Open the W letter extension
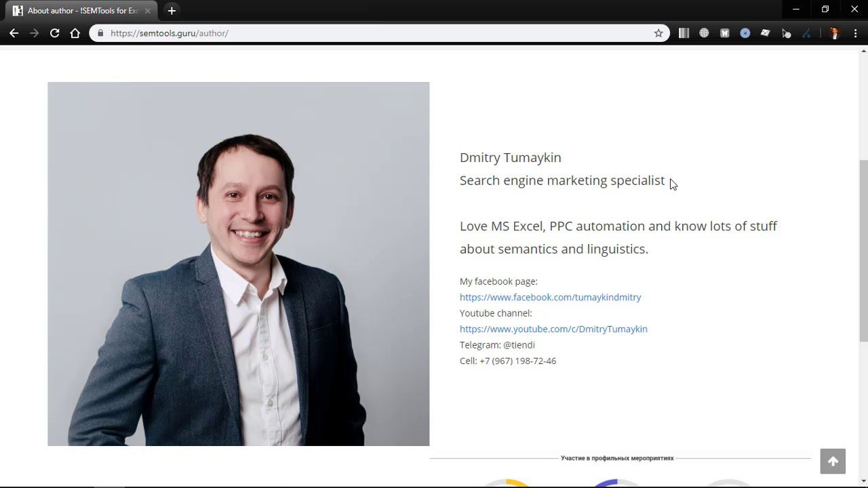Image resolution: width=868 pixels, height=488 pixels. [724, 33]
